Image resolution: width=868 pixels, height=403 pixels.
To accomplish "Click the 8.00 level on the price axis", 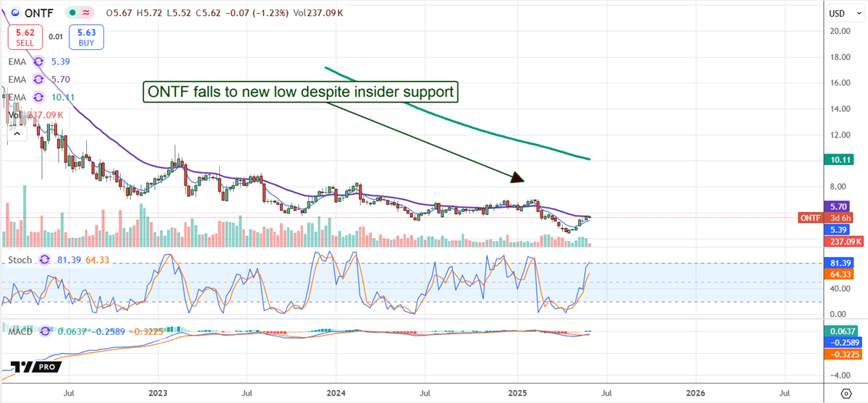I will click(x=840, y=187).
